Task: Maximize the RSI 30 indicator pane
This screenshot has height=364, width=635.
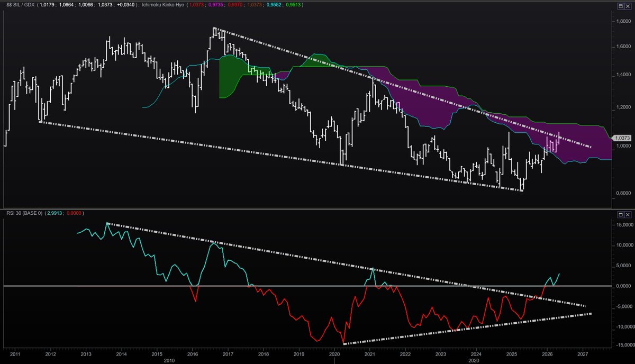Action: click(621, 214)
